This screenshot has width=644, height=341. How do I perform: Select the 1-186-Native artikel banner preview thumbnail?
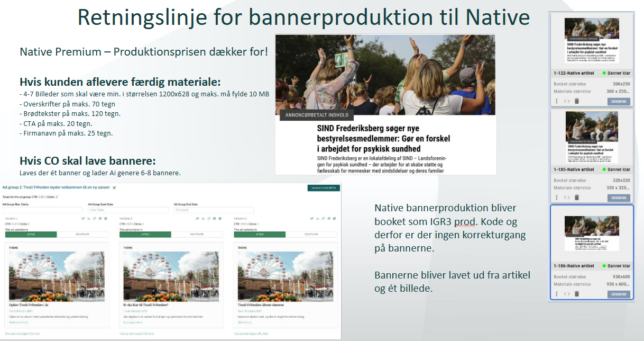pos(592,233)
